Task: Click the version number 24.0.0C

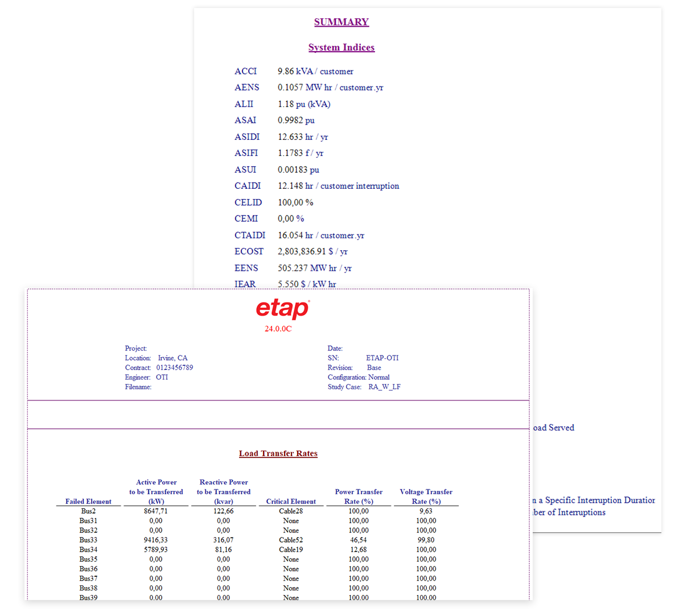Action: point(278,329)
